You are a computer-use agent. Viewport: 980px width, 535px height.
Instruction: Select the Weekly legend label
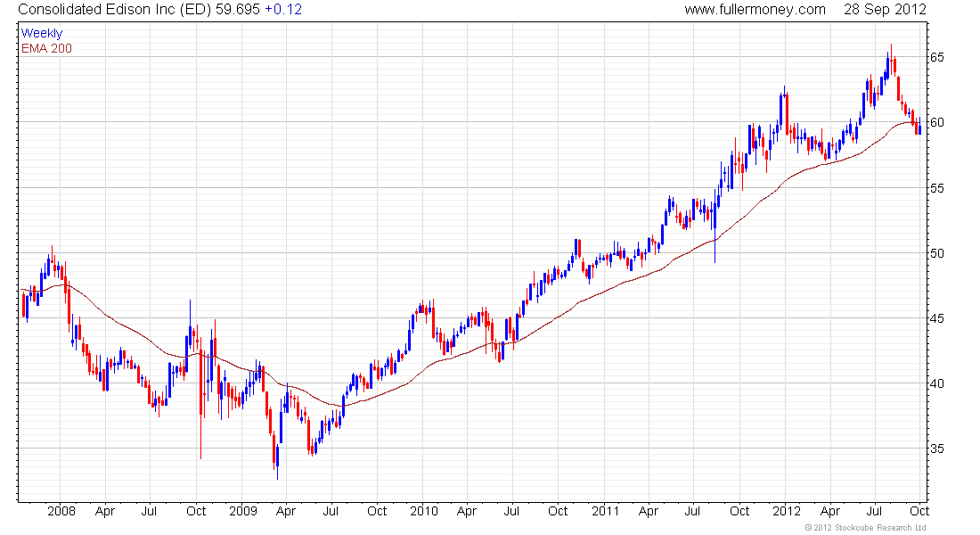[x=42, y=34]
